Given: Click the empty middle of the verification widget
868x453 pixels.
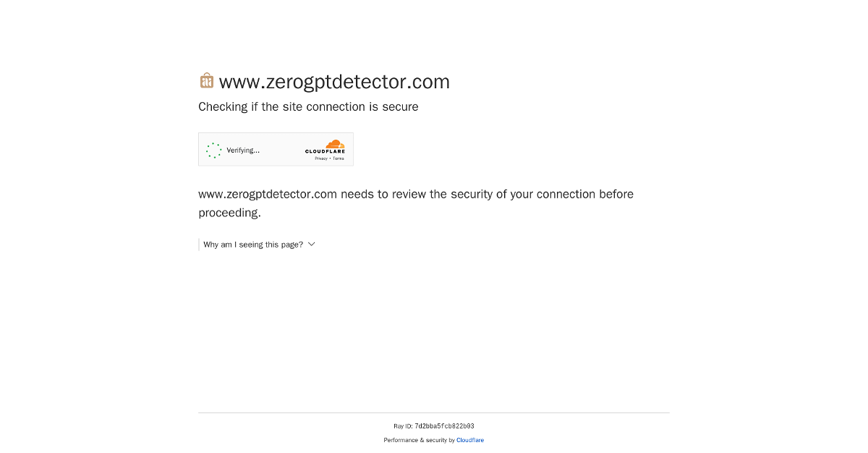Looking at the screenshot, I should (x=282, y=150).
